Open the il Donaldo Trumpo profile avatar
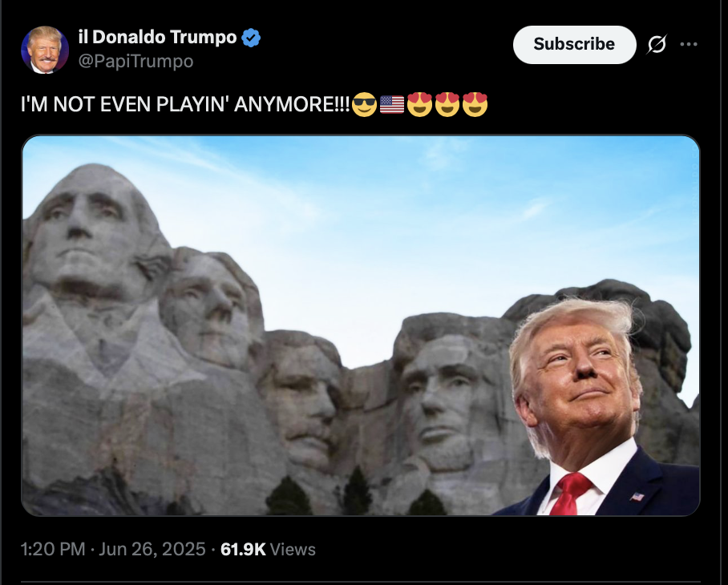 click(x=45, y=50)
